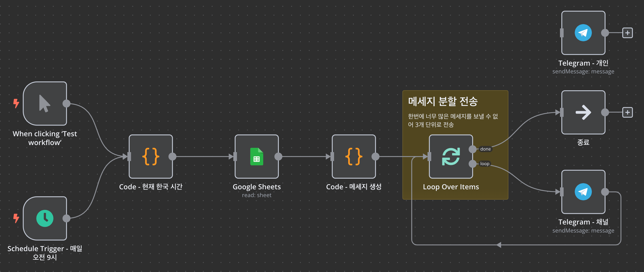644x272 pixels.
Task: Click input connector of Telegram - 개인 node
Action: [x=562, y=33]
